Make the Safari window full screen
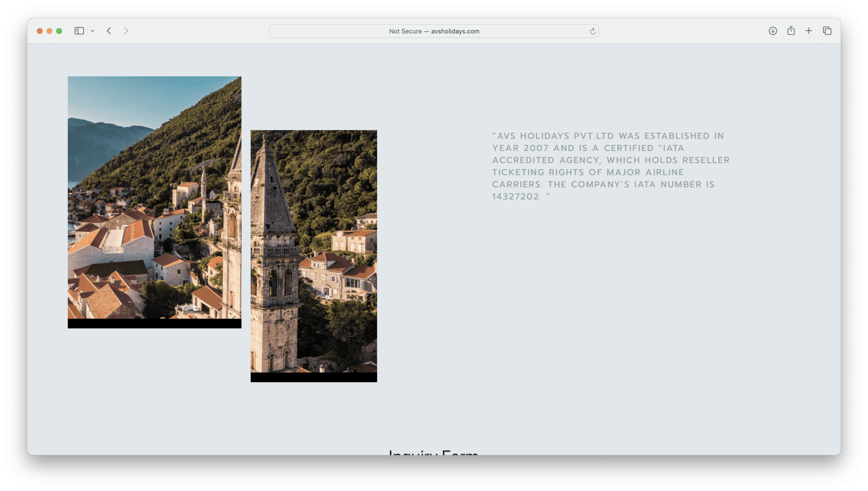 [x=59, y=31]
